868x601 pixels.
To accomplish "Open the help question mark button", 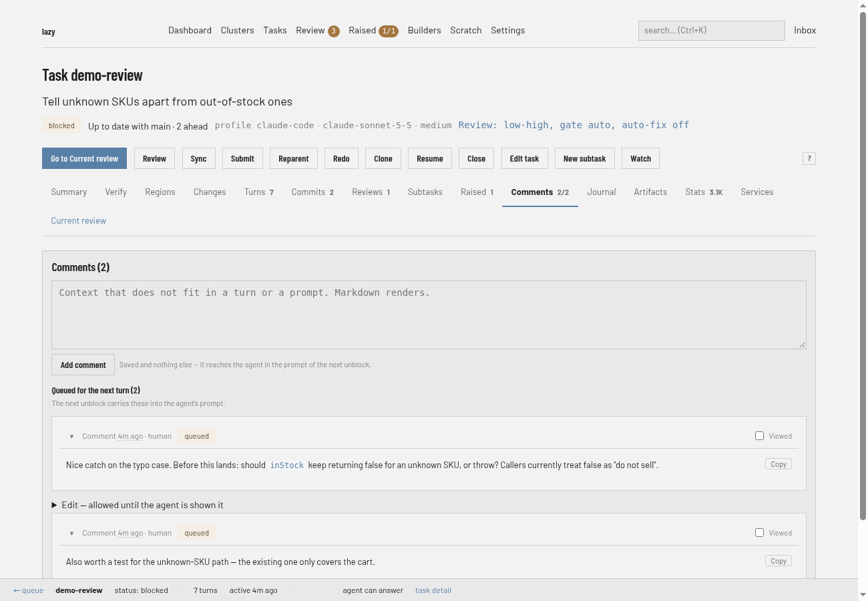I will coord(809,158).
